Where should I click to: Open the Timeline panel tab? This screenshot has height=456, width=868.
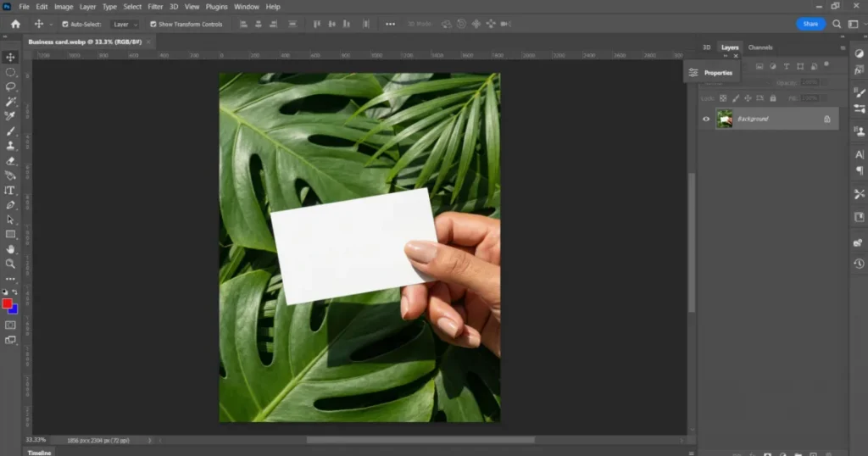(x=39, y=453)
